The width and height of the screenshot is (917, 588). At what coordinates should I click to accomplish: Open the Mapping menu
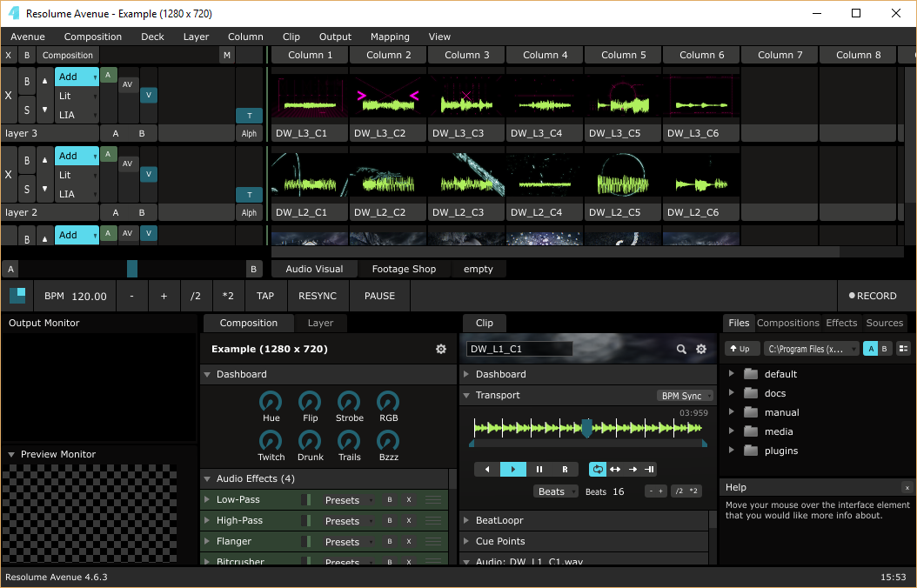pos(390,37)
